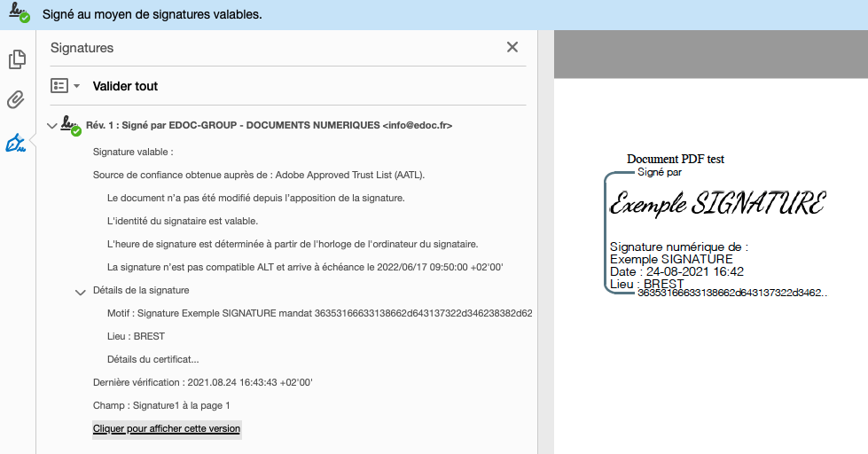Viewport: 868px width, 454px height.
Task: Select the Lieu : BREST detail line
Action: 136,336
